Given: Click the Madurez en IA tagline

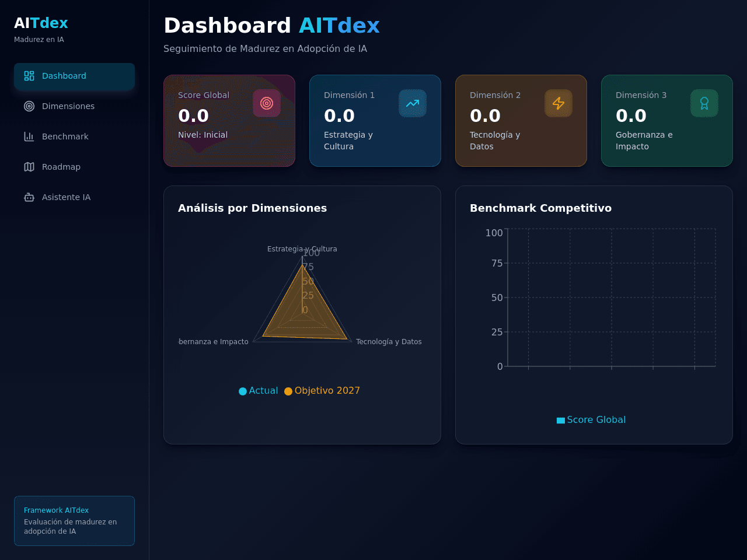Looking at the screenshot, I should (39, 40).
